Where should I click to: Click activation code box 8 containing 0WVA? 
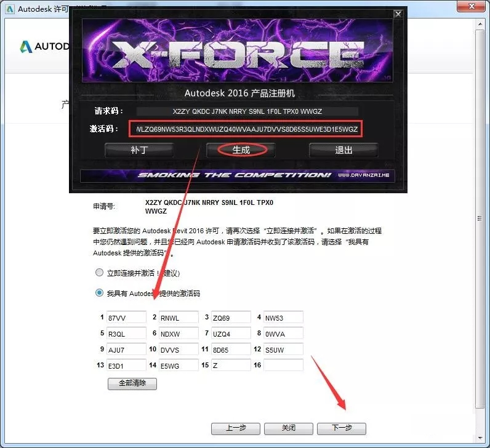point(283,333)
